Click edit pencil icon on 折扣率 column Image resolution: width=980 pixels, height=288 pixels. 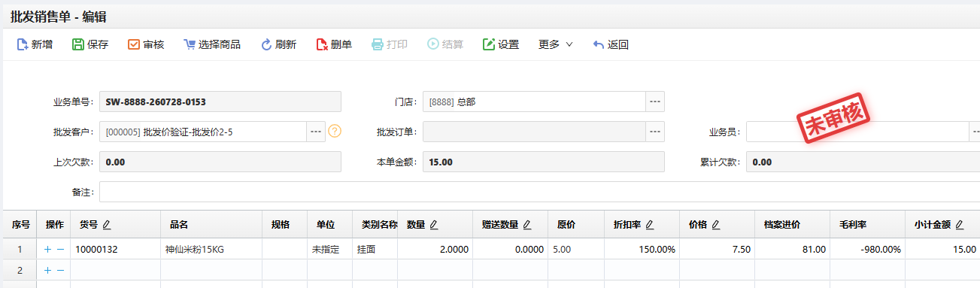(x=649, y=224)
